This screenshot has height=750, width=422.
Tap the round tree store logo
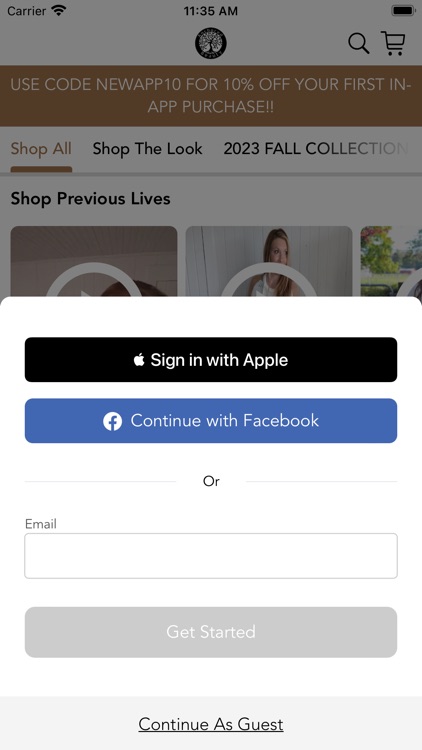[211, 44]
